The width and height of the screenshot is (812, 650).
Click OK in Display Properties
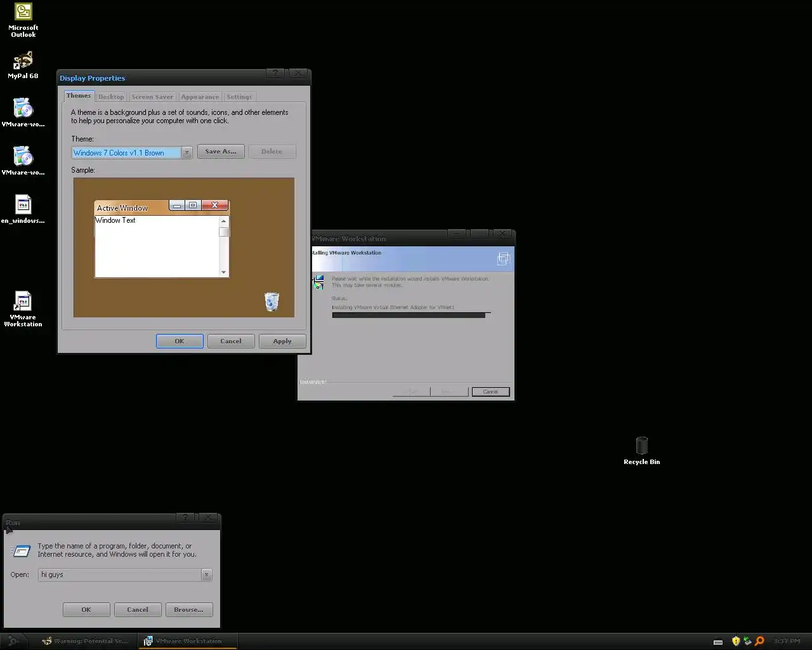[x=180, y=342]
